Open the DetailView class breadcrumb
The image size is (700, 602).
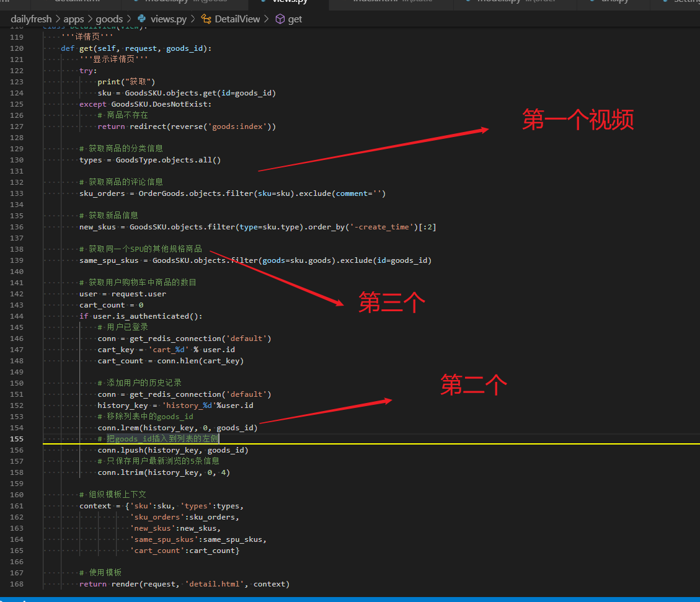coord(237,19)
